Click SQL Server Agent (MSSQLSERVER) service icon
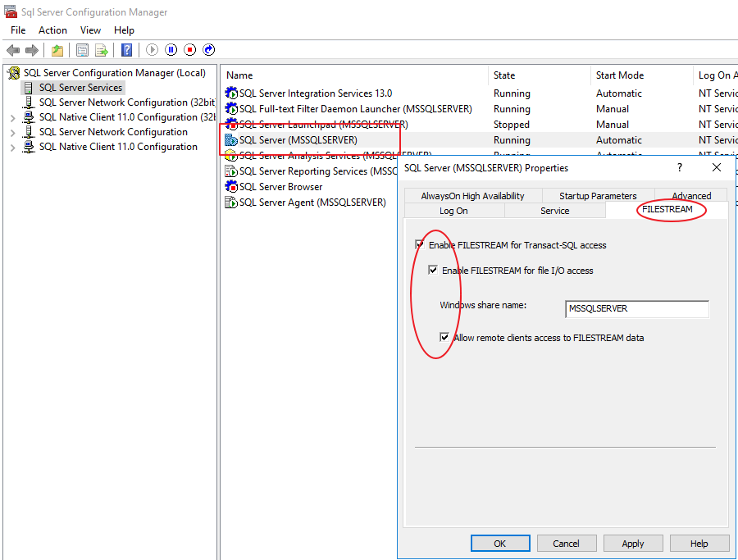Viewport: 738px width, 560px height. point(231,202)
